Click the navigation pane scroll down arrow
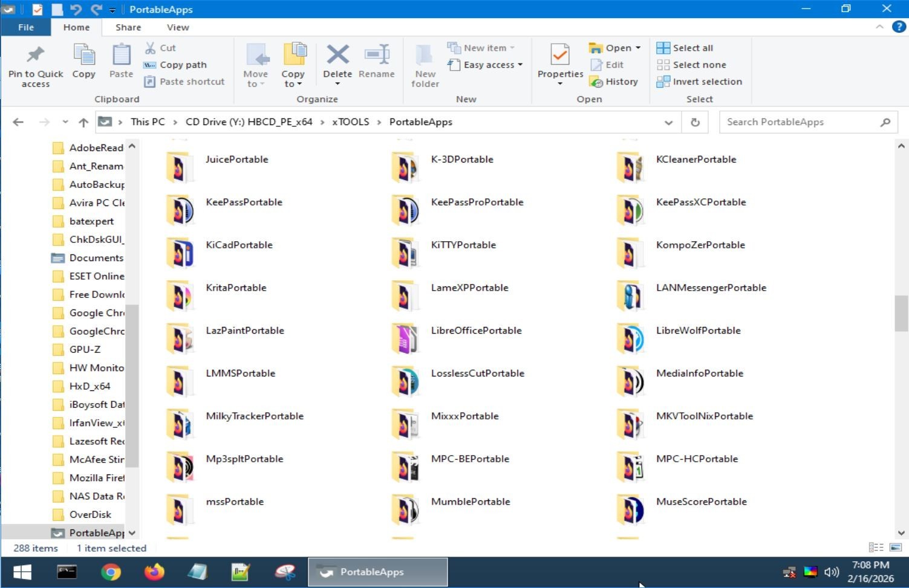Viewport: 909px width, 588px height. click(132, 533)
